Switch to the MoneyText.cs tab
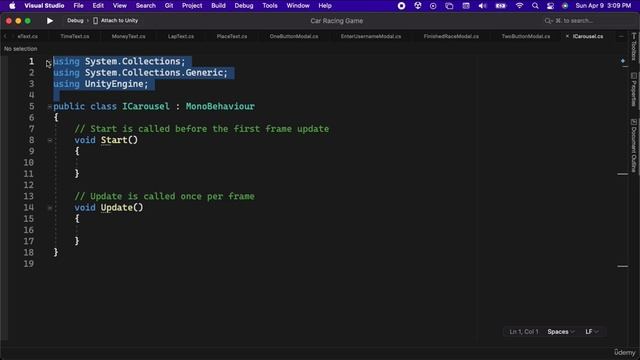Image resolution: width=640 pixels, height=360 pixels. click(129, 36)
